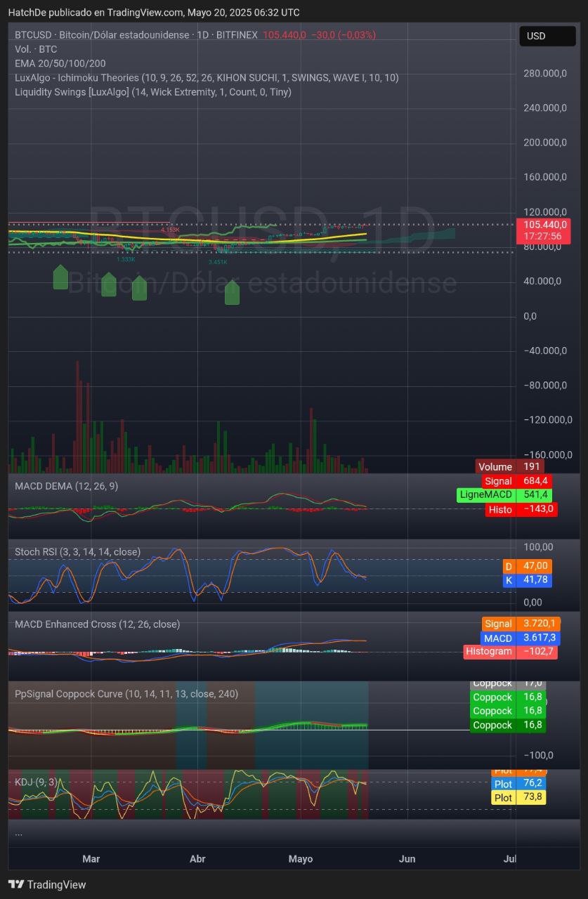Click the yellow Plot 73,8 tag in KDJ
This screenshot has height=899, width=588.
click(518, 797)
